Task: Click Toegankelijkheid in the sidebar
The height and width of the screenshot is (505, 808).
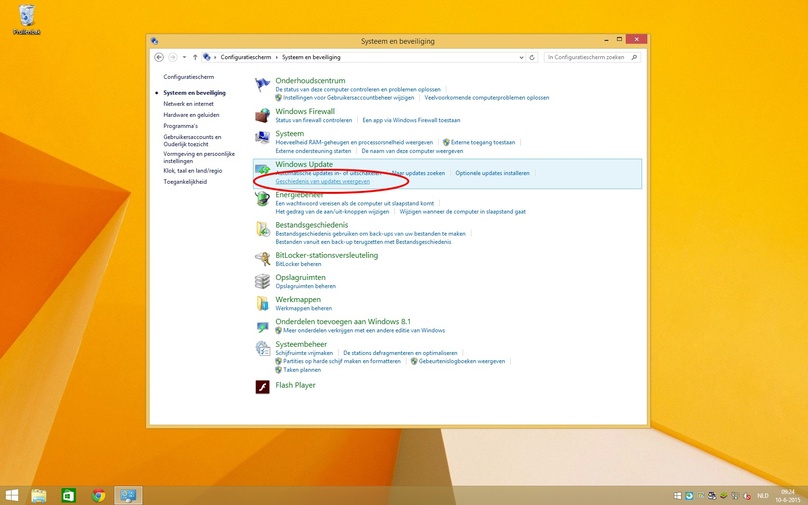Action: pyautogui.click(x=185, y=182)
